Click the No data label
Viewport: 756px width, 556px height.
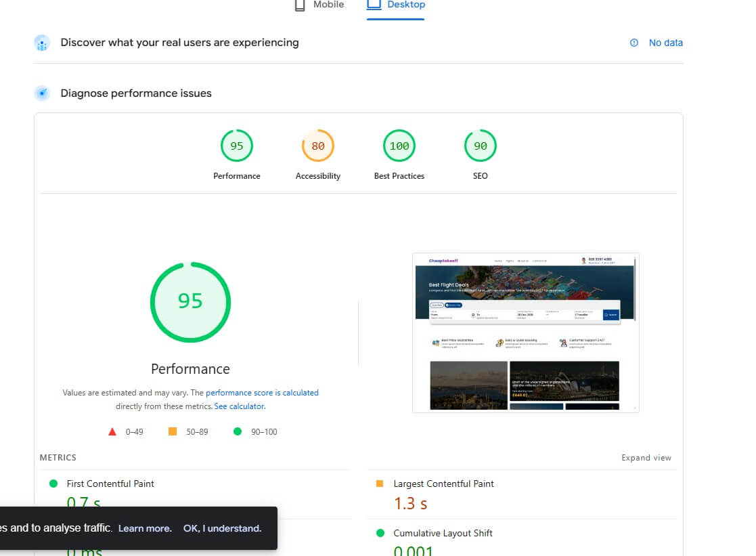(x=665, y=43)
